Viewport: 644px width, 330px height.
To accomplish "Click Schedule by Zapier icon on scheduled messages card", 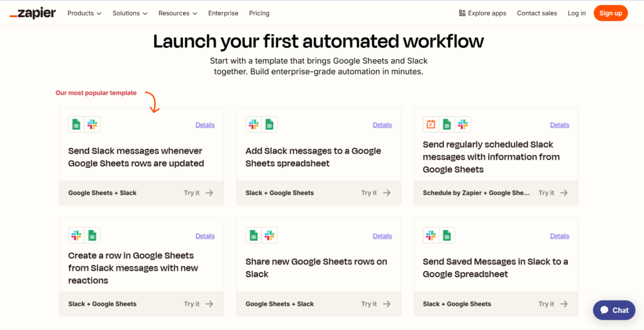I will (431, 124).
